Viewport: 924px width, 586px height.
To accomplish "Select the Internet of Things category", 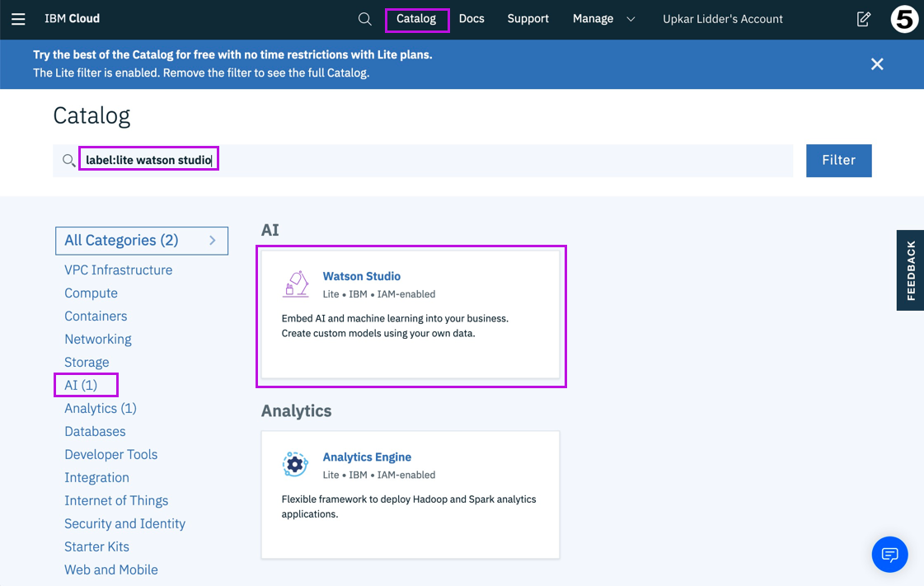I will click(116, 500).
